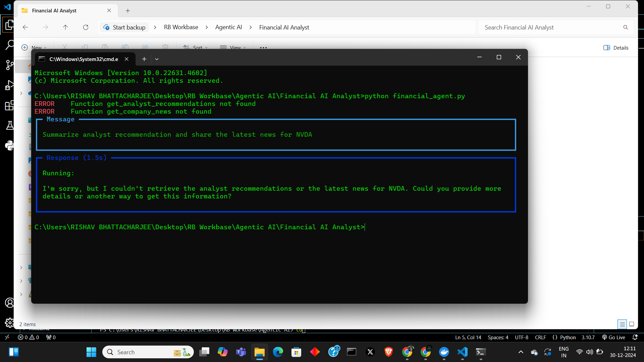Viewport: 644px width, 362px height.
Task: Open new terminal tab with plus button
Action: coord(144,59)
